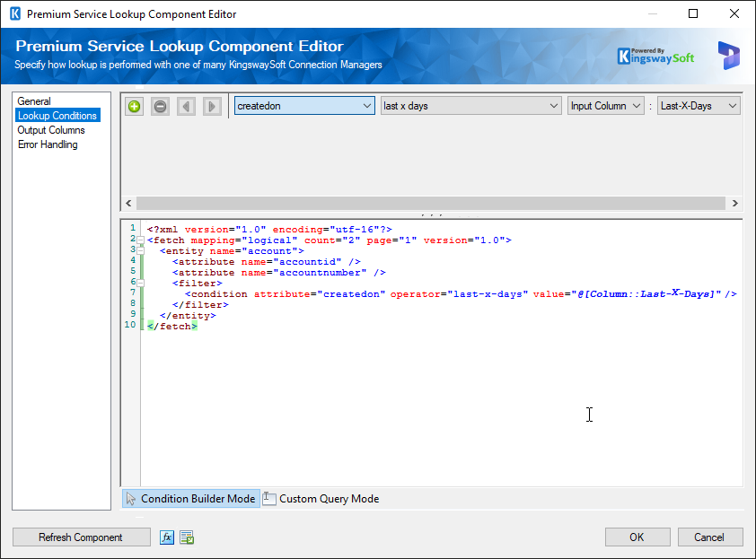Image resolution: width=756 pixels, height=559 pixels.
Task: Click the Cancel button
Action: [x=709, y=537]
